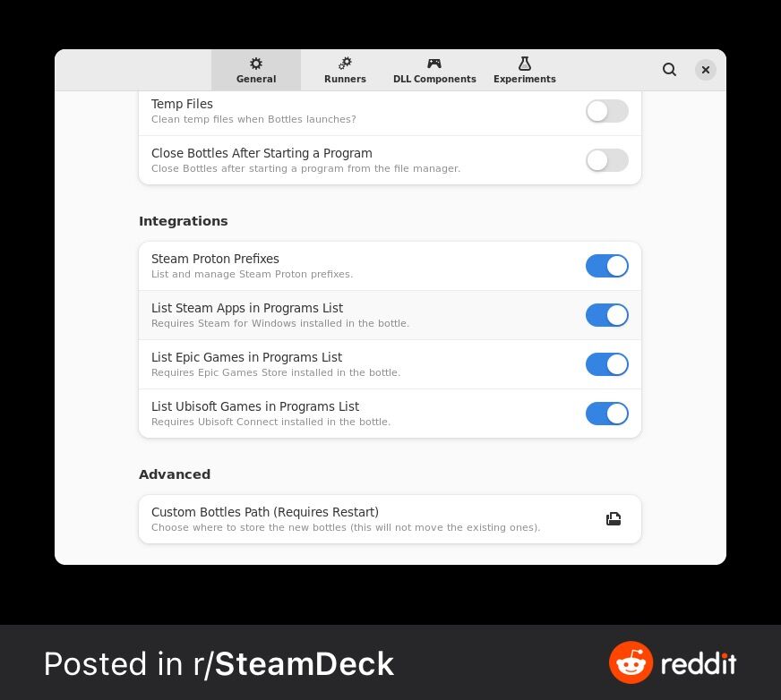The height and width of the screenshot is (700, 781).
Task: Open the DLL Components tab label
Action: [434, 79]
